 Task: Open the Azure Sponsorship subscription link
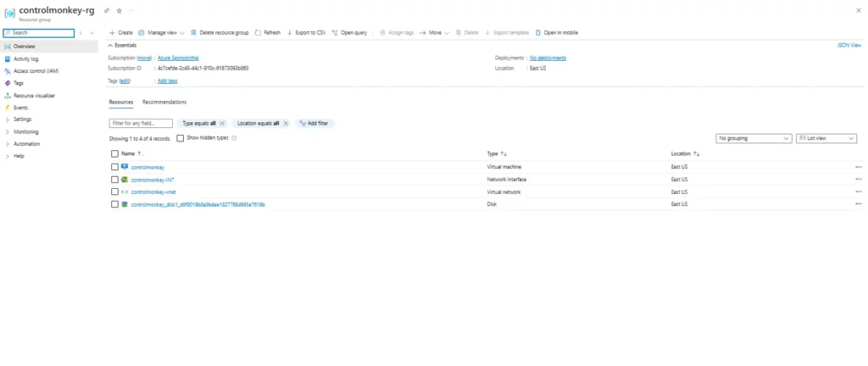tap(178, 58)
